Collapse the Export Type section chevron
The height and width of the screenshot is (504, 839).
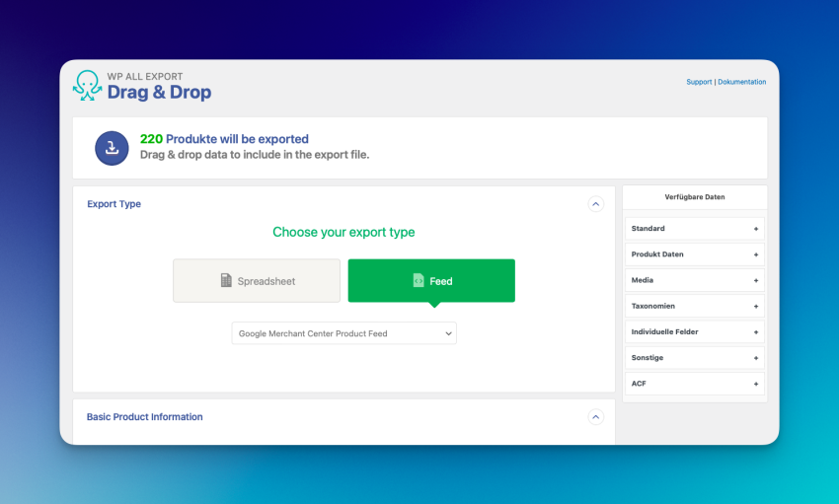[595, 204]
